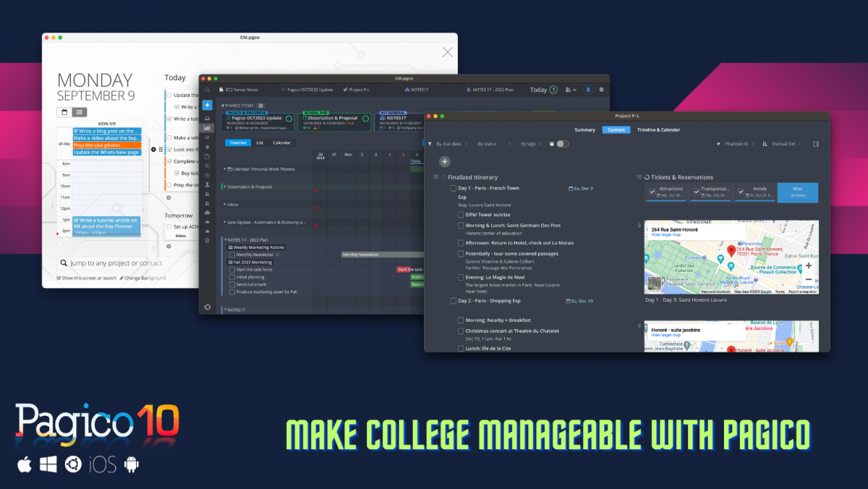
Task: Switch to the Calendar view tab
Action: pos(281,143)
